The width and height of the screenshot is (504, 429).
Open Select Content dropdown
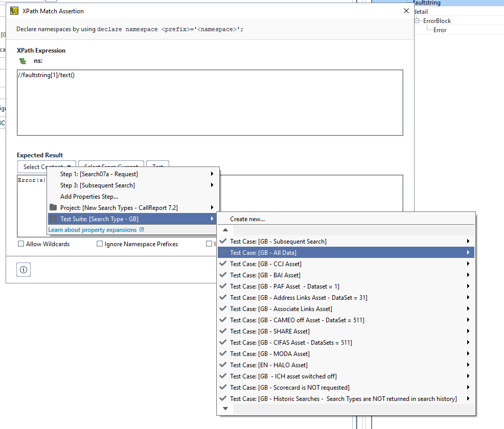point(47,166)
